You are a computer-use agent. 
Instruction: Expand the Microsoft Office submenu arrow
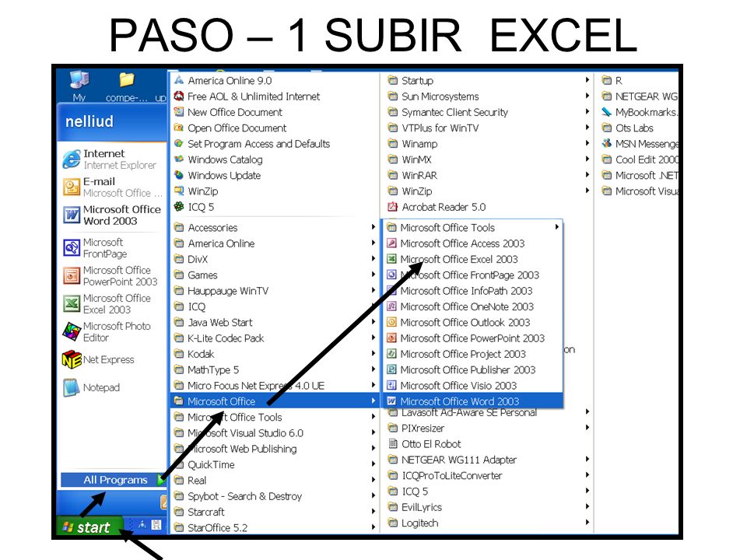click(x=373, y=401)
